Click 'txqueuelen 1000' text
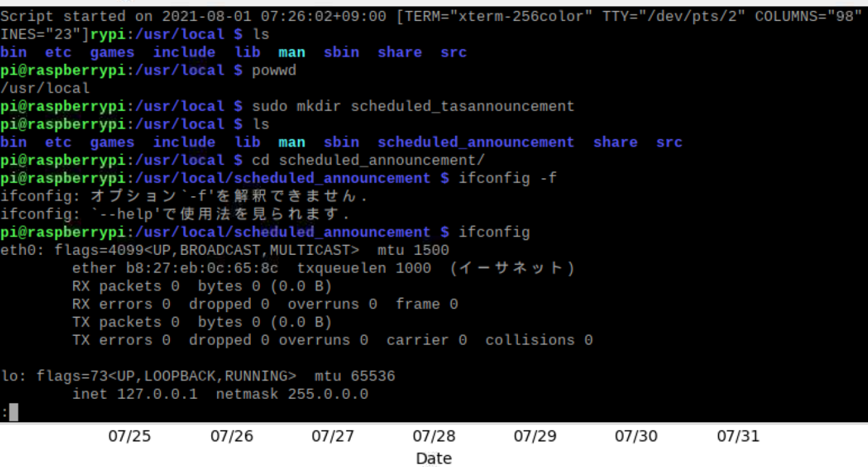This screenshot has width=868, height=467. point(364,269)
